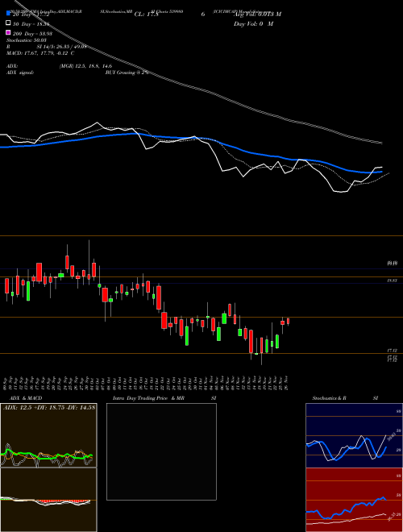Click the 'MACD: 17.67, 17.79, -0.12' line

(40, 53)
